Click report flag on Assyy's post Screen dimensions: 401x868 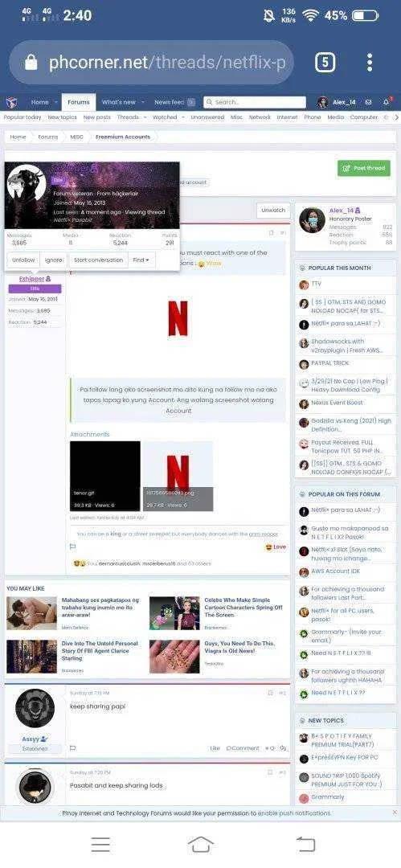72,748
